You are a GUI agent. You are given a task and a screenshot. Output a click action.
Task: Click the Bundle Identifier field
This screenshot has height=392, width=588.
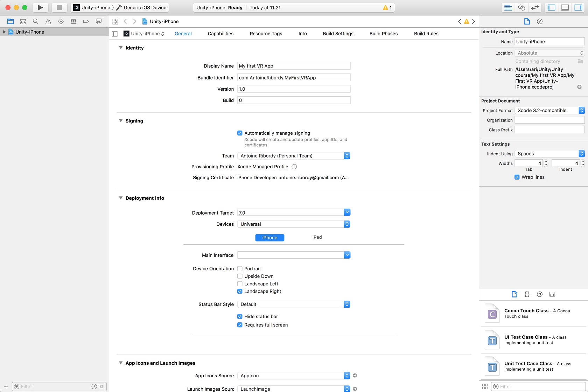pyautogui.click(x=294, y=78)
